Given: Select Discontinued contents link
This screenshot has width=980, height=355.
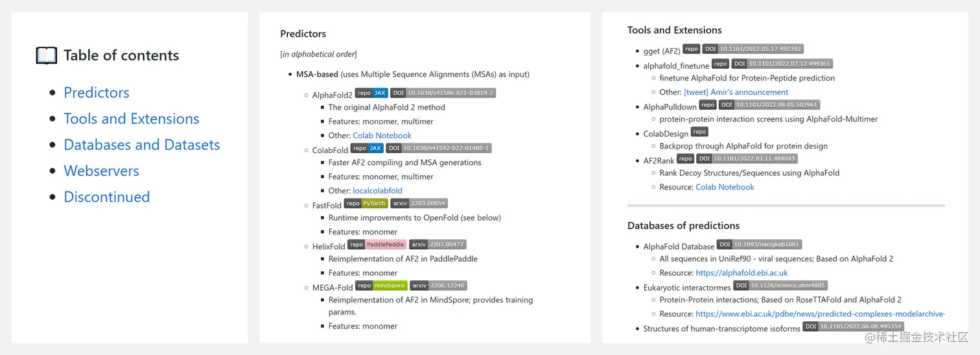Looking at the screenshot, I should (x=107, y=197).
